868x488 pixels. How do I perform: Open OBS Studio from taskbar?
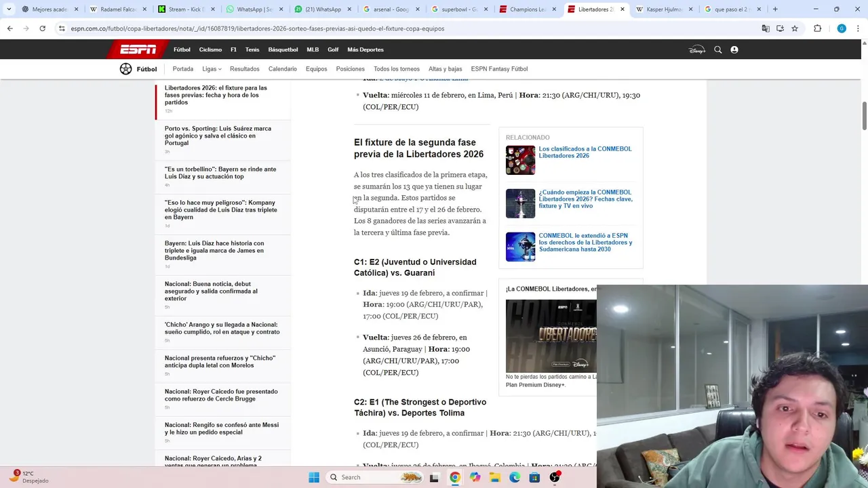[555, 477]
